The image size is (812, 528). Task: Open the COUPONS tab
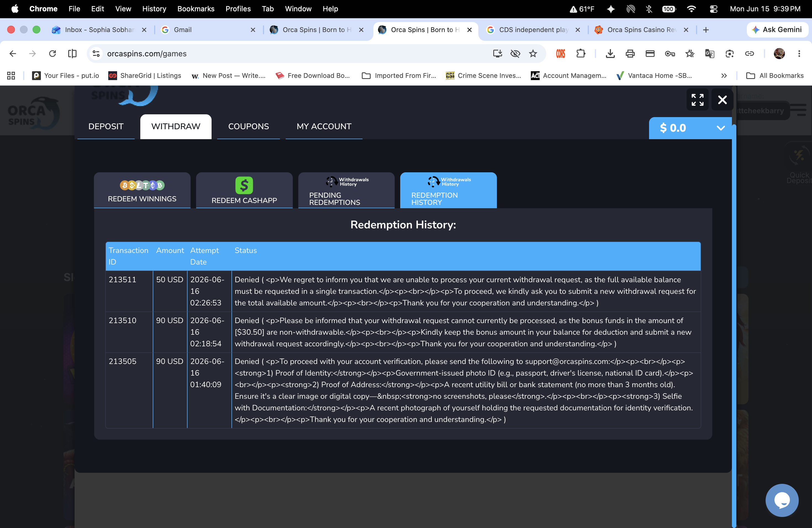[248, 126]
